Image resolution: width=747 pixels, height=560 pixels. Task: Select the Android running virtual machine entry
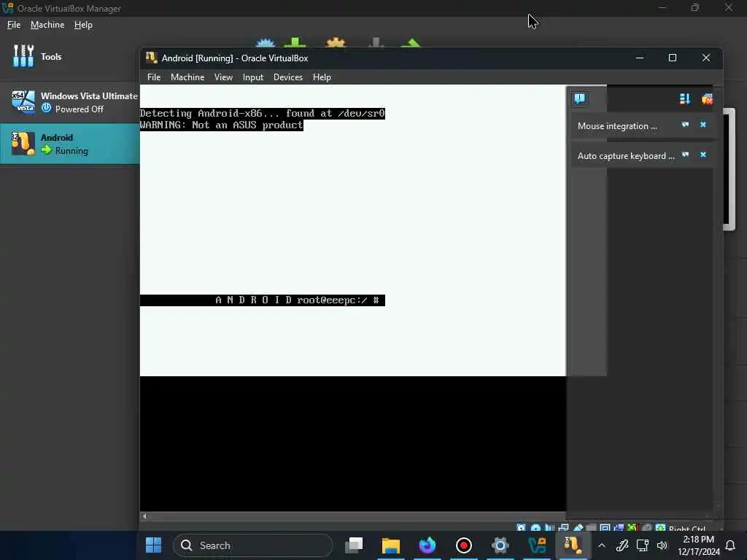69,144
